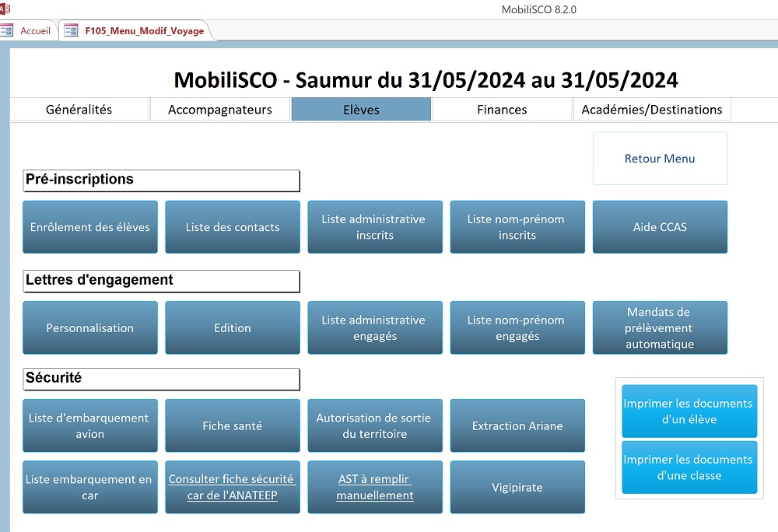Open Liste nom-prénom inscrits
This screenshot has width=778, height=532.
(x=517, y=227)
